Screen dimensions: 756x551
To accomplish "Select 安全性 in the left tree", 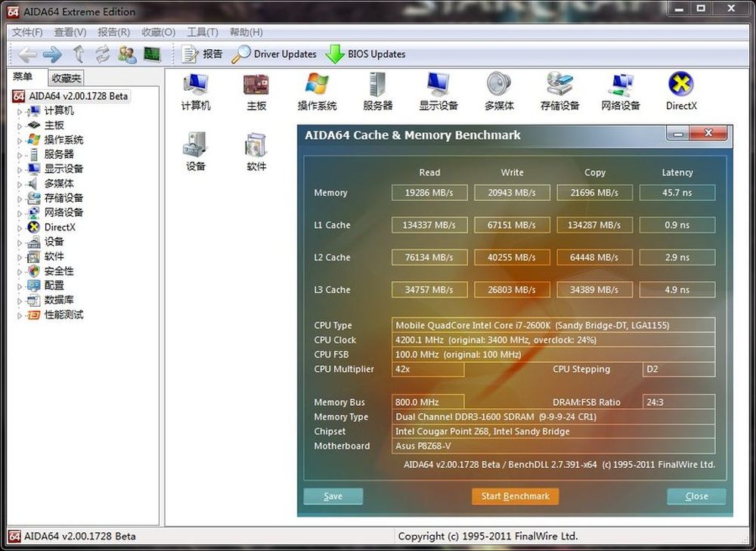I will pyautogui.click(x=59, y=271).
